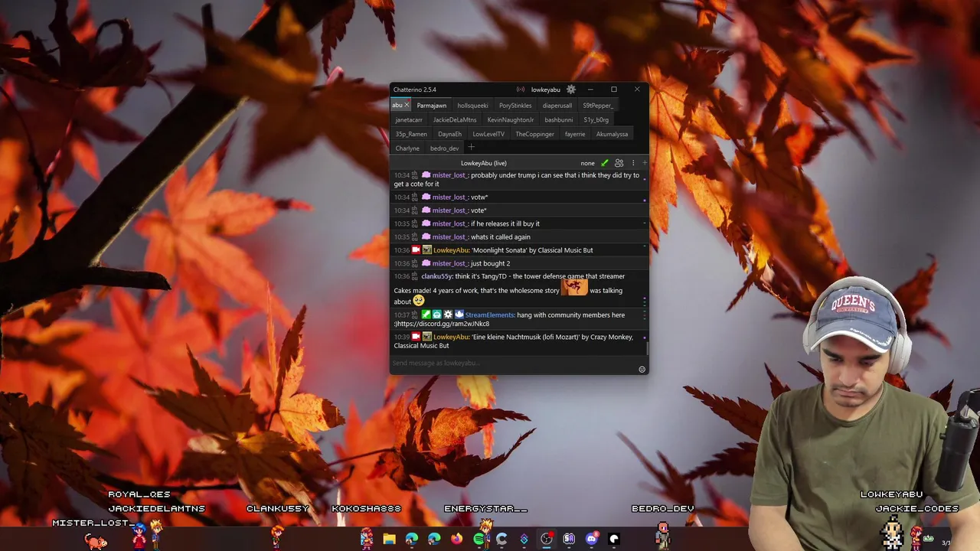
Task: Click LowkeyAbu name on 'Eine kleine Nachtmusik' message
Action: click(x=451, y=337)
